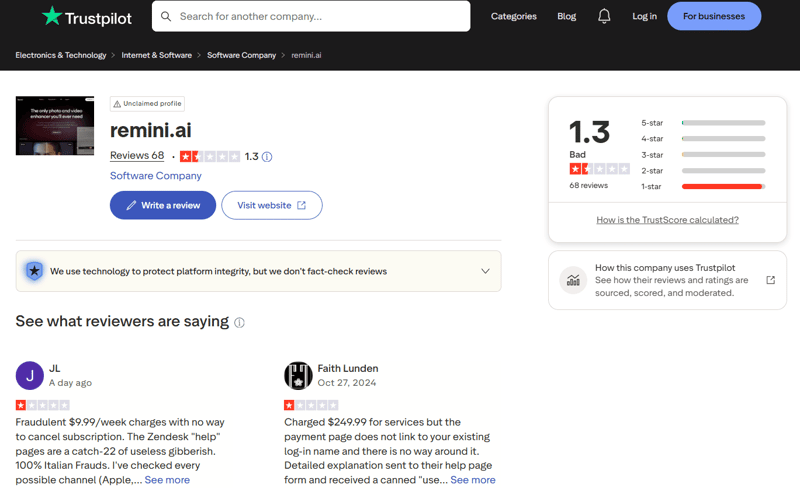800x488 pixels.
Task: Open info icon beside 'See what reviewers are saying'
Action: [x=239, y=323]
